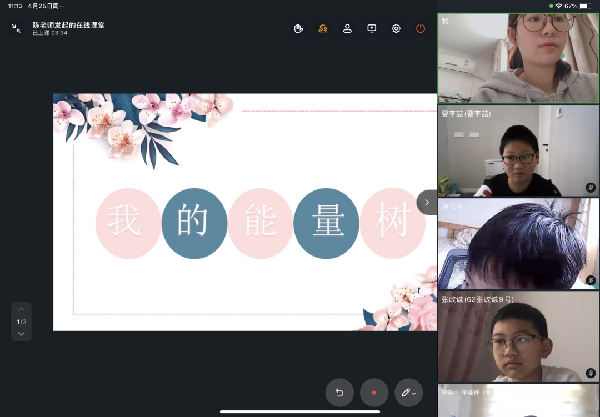600x417 pixels.
Task: Toggle muted mic icon on 孙飞宇 tile
Action: point(590,280)
